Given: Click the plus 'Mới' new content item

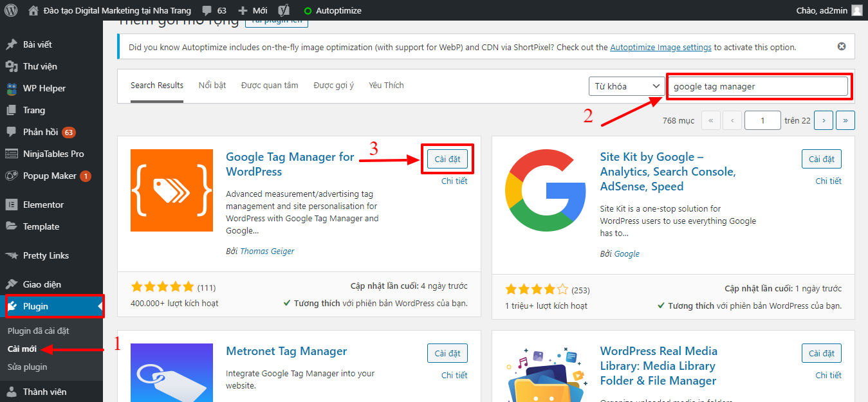Looking at the screenshot, I should pos(252,10).
